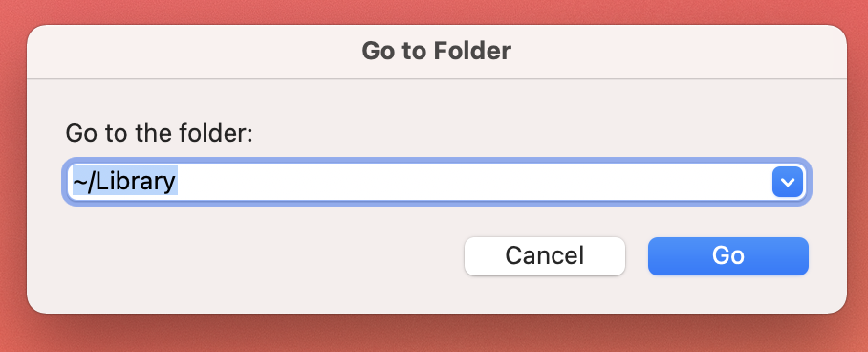Click the tilde at start of path
The height and width of the screenshot is (352, 868).
coord(78,182)
